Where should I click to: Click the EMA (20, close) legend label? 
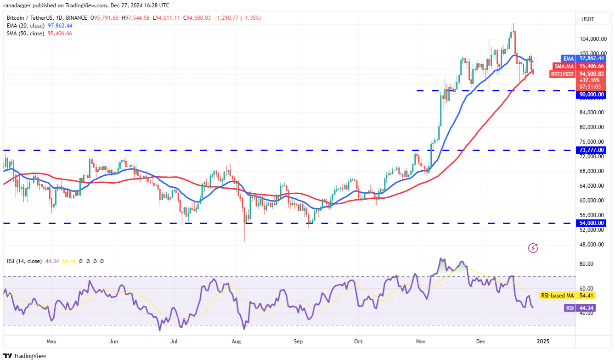coord(26,26)
